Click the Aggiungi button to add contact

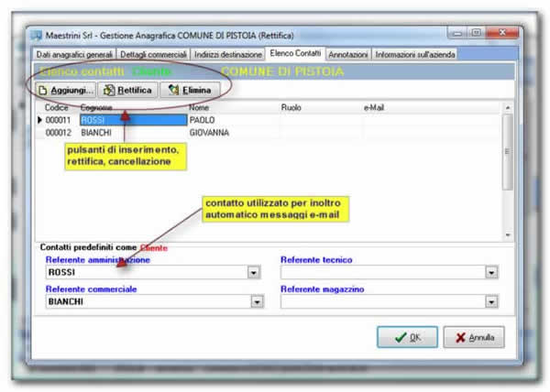pos(66,90)
